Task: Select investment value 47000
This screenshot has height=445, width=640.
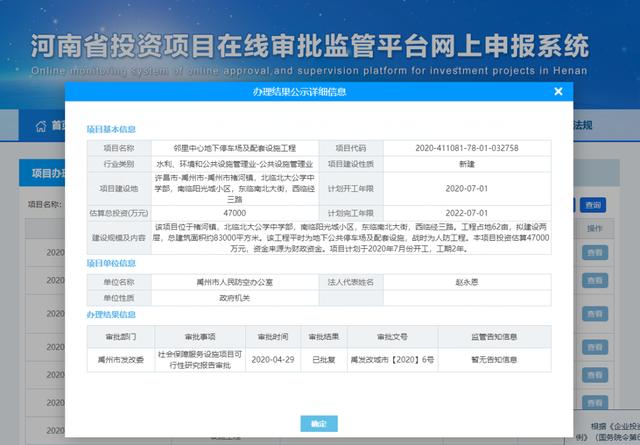Action: [x=235, y=213]
